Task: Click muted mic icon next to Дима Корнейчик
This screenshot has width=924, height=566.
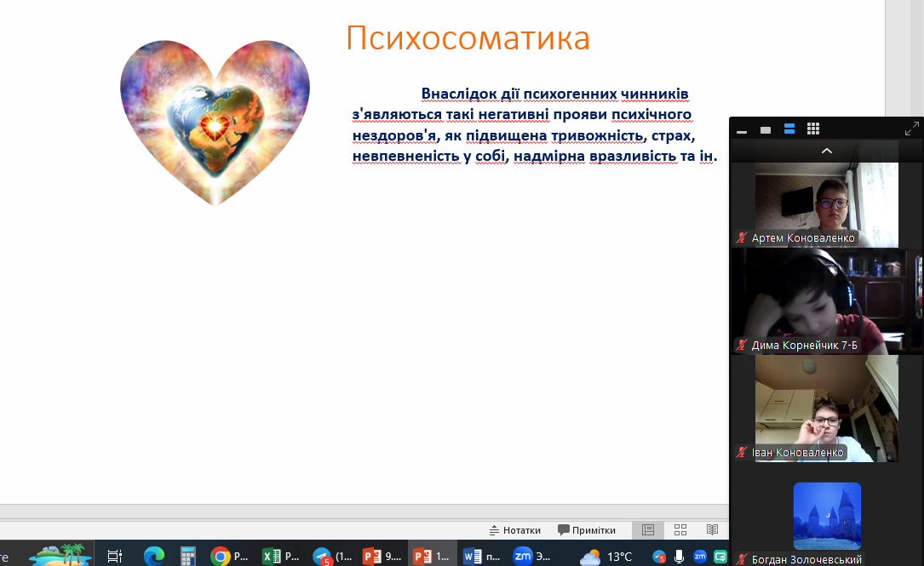Action: [x=742, y=346]
